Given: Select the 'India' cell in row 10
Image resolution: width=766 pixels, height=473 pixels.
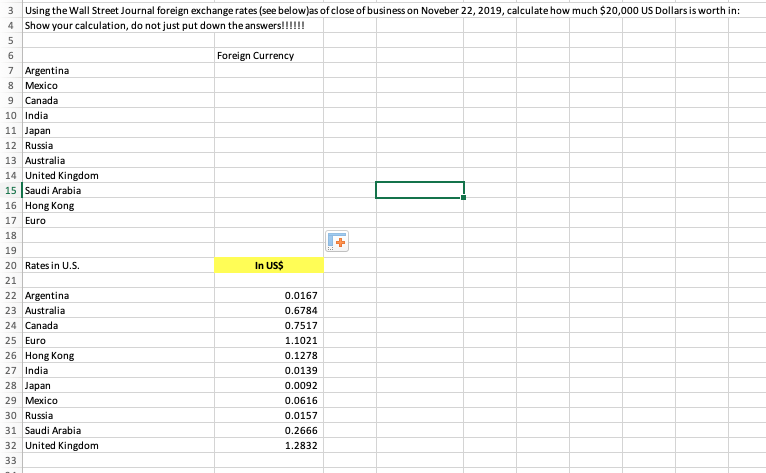Looking at the screenshot, I should pyautogui.click(x=118, y=115).
